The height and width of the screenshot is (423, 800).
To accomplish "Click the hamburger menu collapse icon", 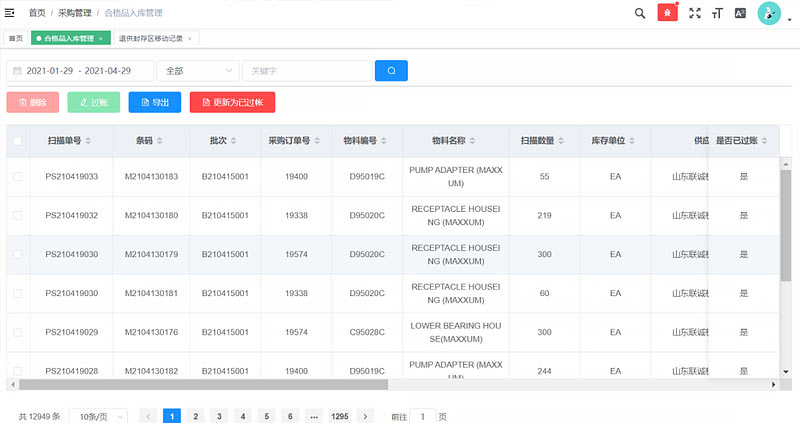I will [10, 13].
